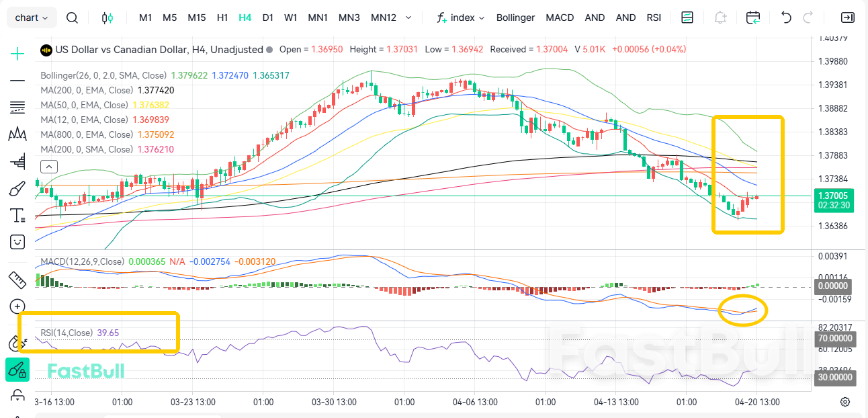Open symbol search magnifier
This screenshot has width=868, height=418.
coord(73,17)
